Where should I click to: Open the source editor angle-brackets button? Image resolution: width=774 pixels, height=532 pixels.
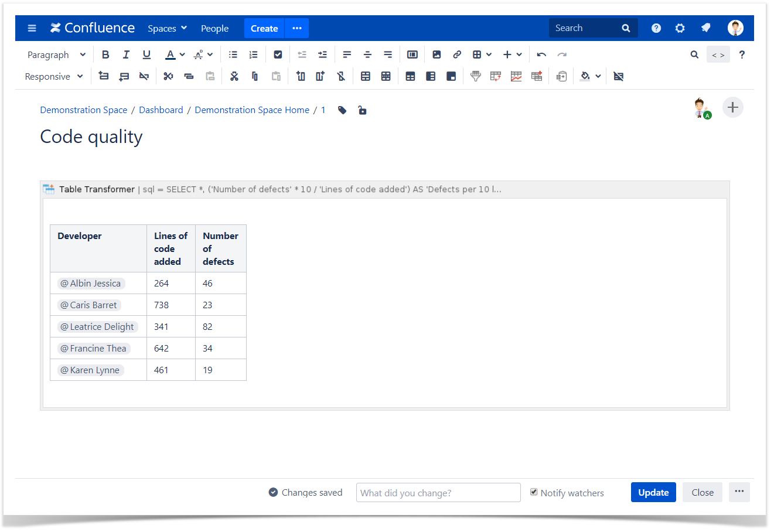[718, 54]
